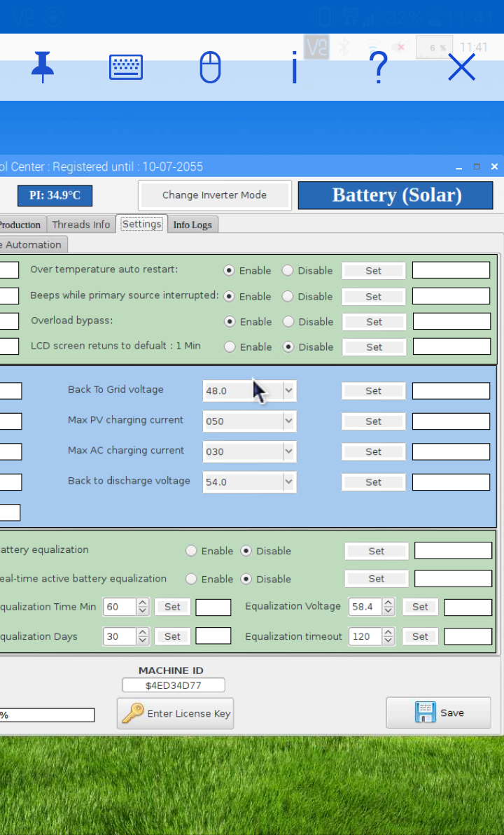504x835 pixels.
Task: Expand the Back To Grid voltage dropdown
Action: (x=288, y=391)
